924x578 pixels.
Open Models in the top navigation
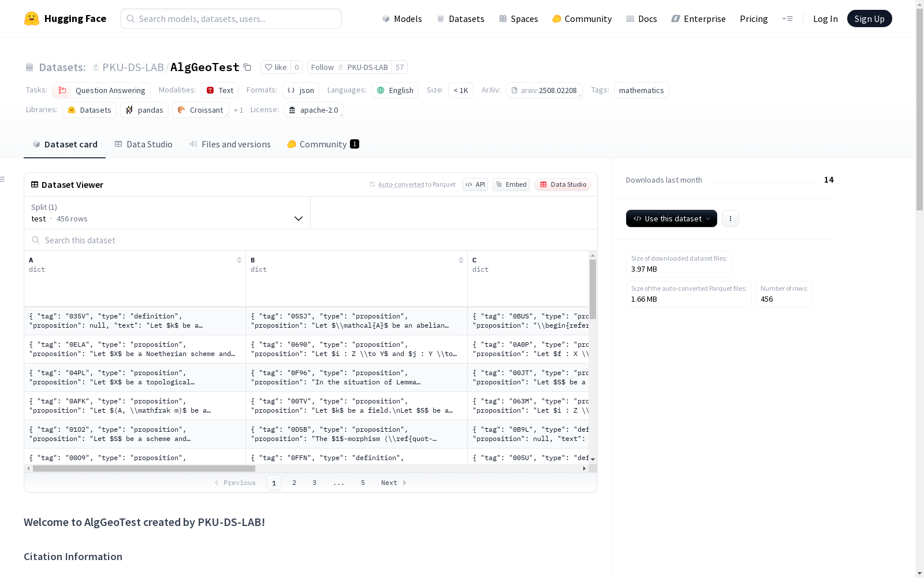tap(402, 18)
